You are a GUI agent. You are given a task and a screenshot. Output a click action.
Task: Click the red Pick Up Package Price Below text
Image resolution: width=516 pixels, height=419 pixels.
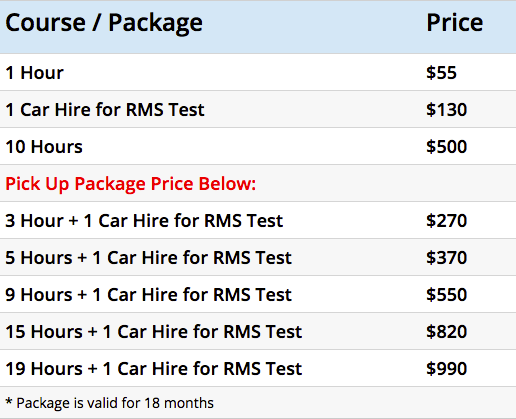coord(131,184)
